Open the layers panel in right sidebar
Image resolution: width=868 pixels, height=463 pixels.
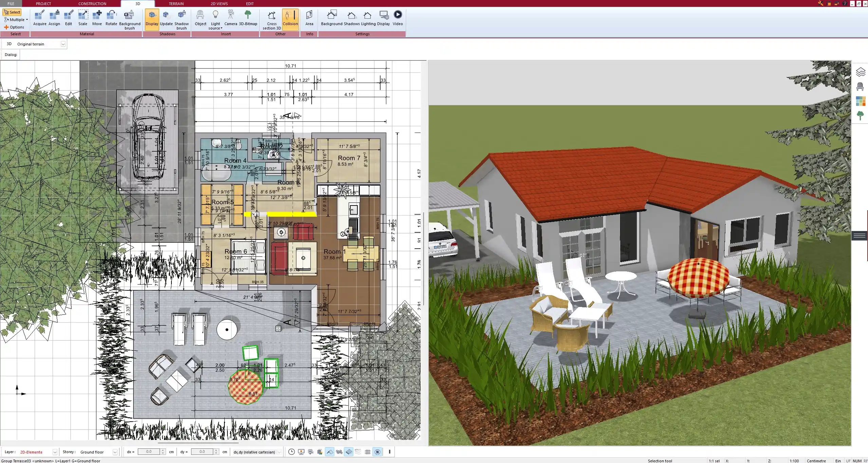861,72
